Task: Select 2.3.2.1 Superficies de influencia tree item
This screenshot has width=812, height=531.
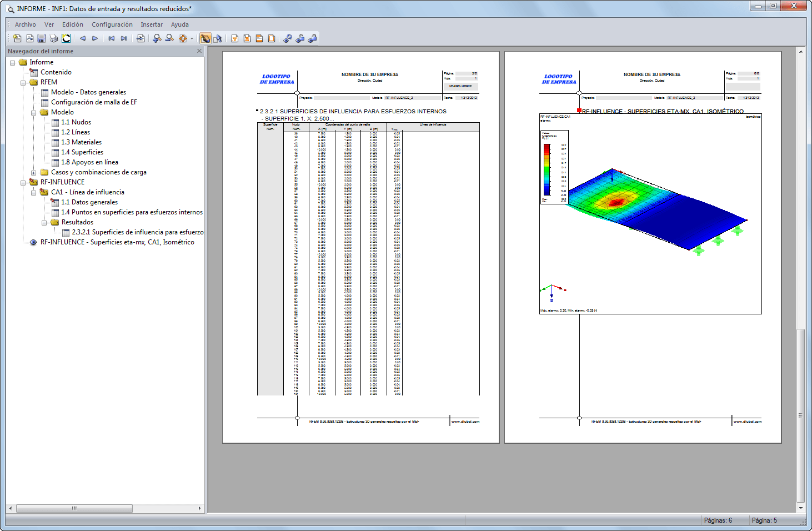Action: (138, 232)
